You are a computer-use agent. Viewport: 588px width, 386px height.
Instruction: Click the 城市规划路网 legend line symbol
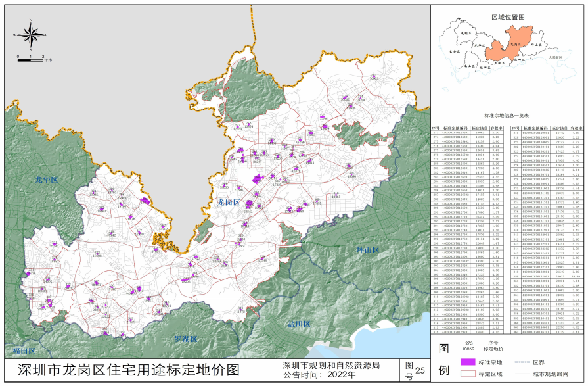522,374
